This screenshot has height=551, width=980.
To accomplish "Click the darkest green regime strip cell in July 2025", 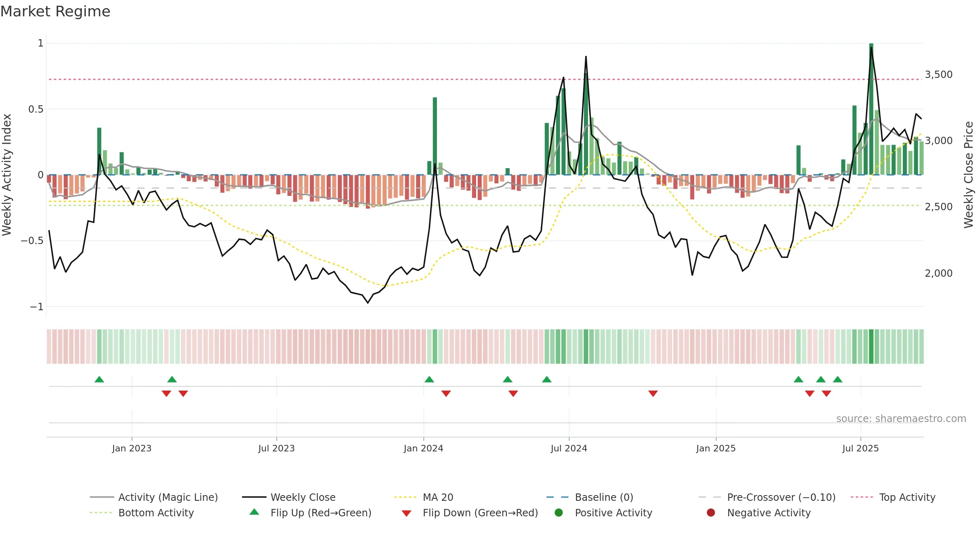I will pyautogui.click(x=871, y=347).
